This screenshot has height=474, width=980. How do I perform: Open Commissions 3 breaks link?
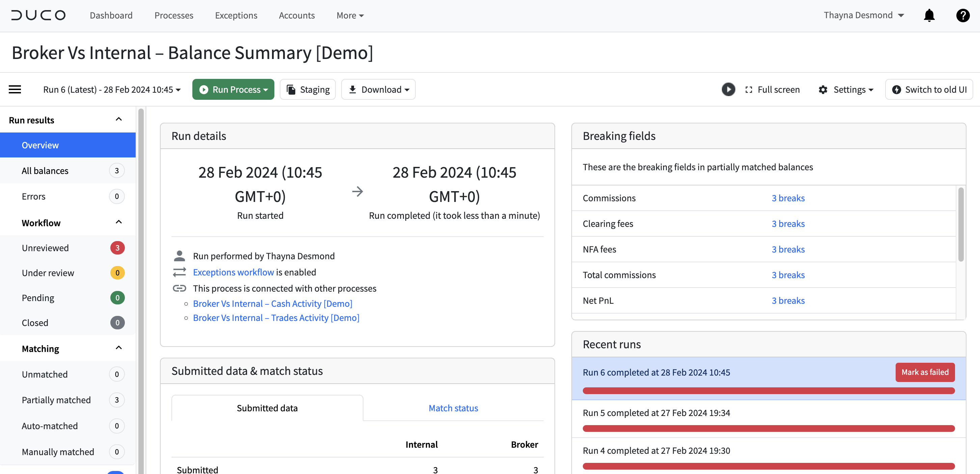point(788,198)
